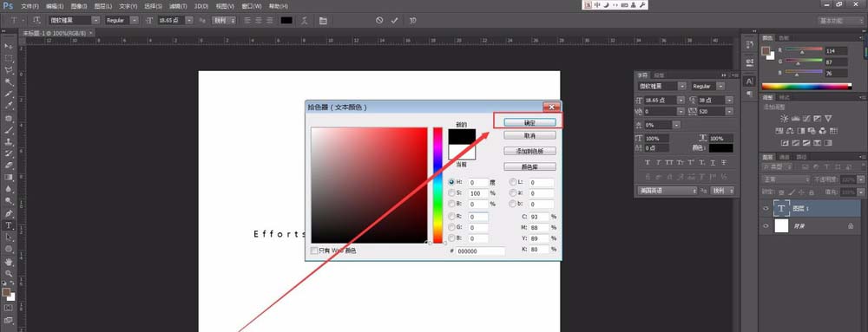Viewport: 868px width, 332px height.
Task: Select the Lab a channel radio button
Action: tap(513, 193)
